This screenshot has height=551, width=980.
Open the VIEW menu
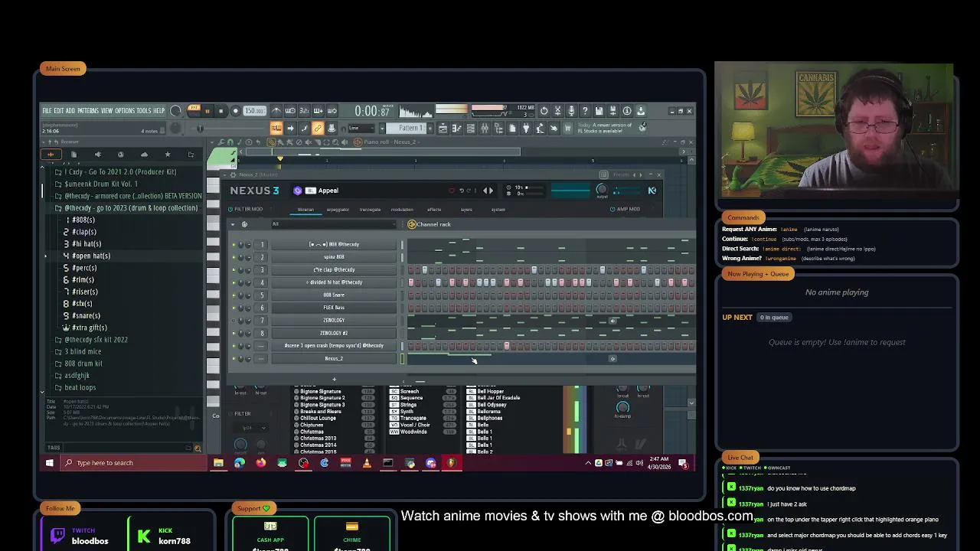click(106, 111)
